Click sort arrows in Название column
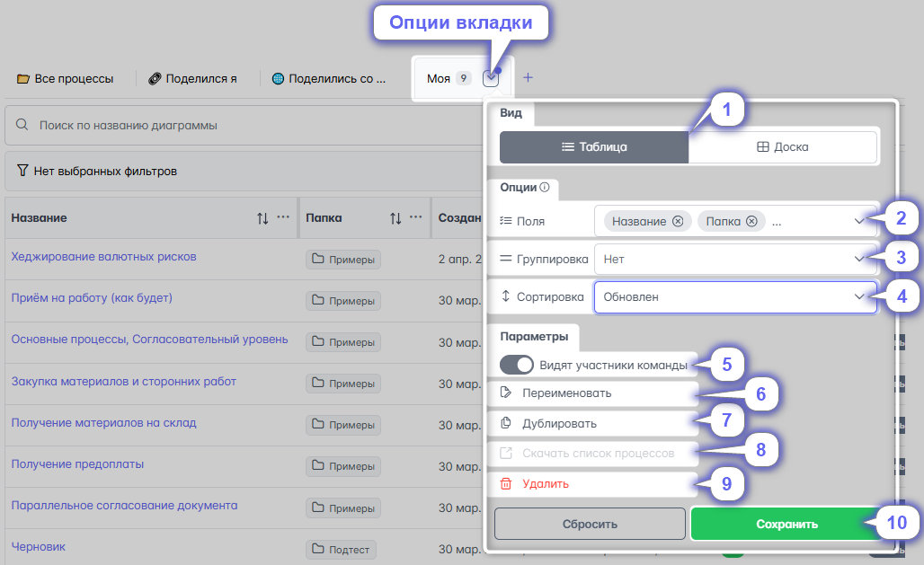 click(262, 218)
